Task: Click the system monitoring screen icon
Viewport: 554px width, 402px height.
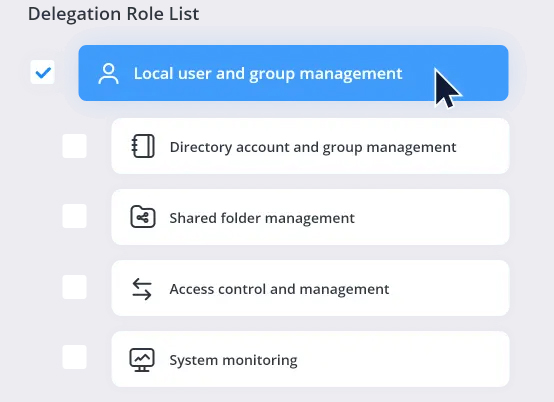Action: [142, 360]
